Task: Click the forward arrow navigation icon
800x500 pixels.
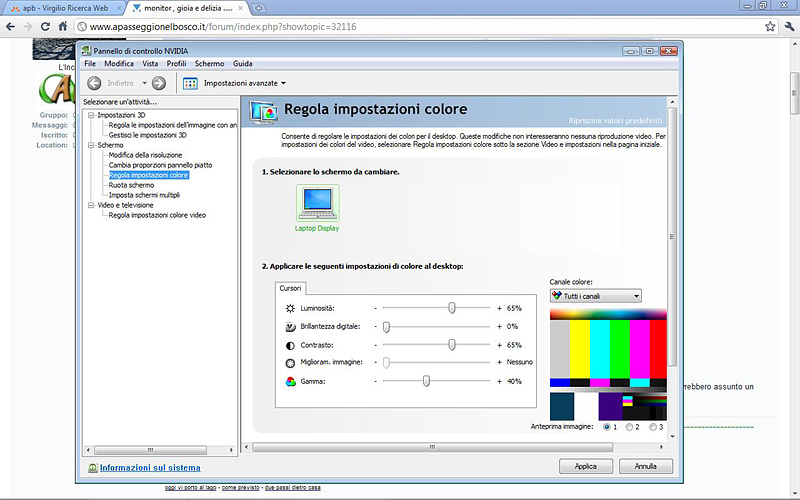Action: (x=159, y=83)
